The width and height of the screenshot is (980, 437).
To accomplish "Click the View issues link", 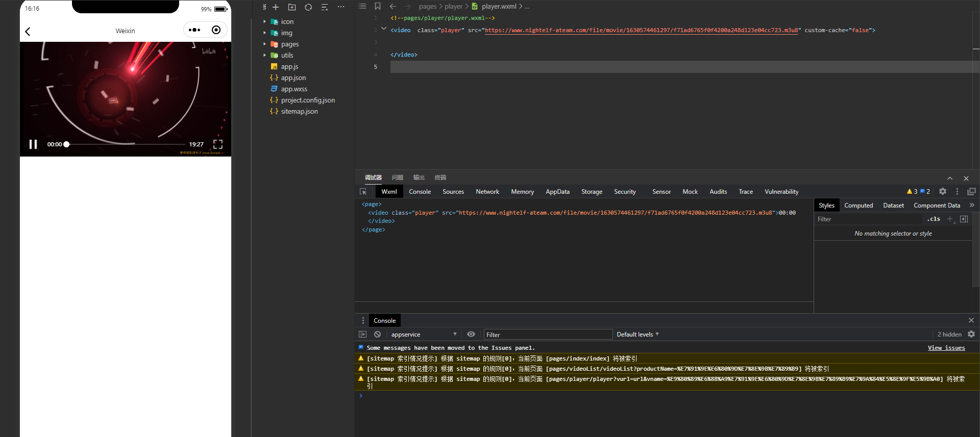I will pyautogui.click(x=946, y=348).
